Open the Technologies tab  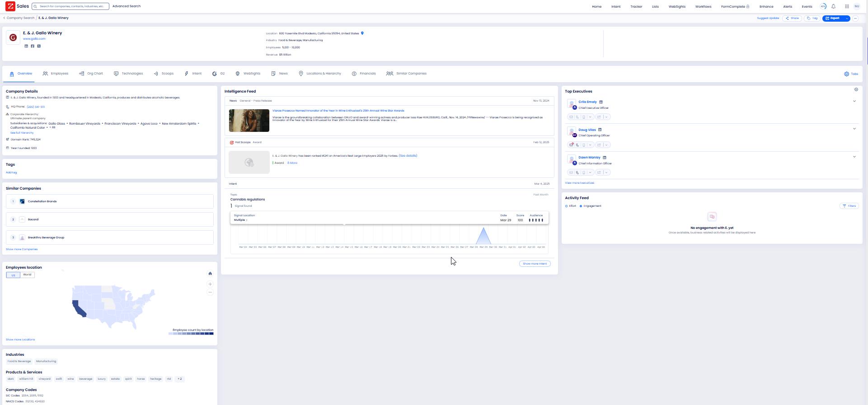tap(128, 74)
